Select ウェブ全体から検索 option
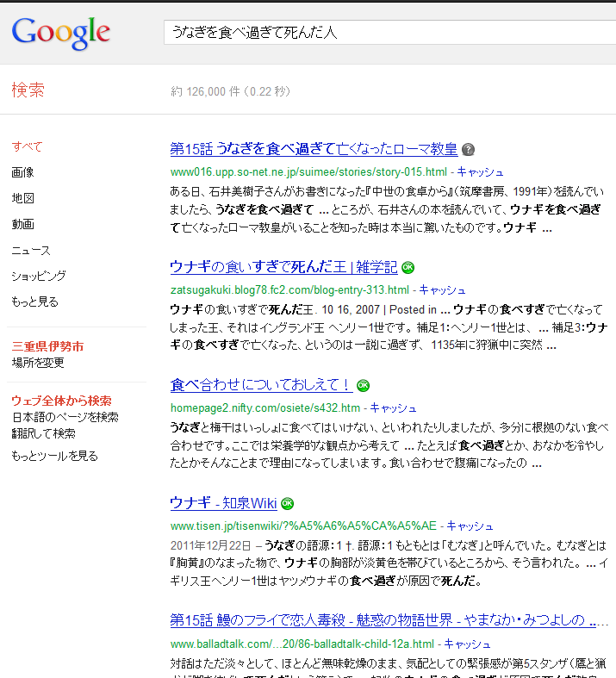616x678 pixels. (x=62, y=401)
